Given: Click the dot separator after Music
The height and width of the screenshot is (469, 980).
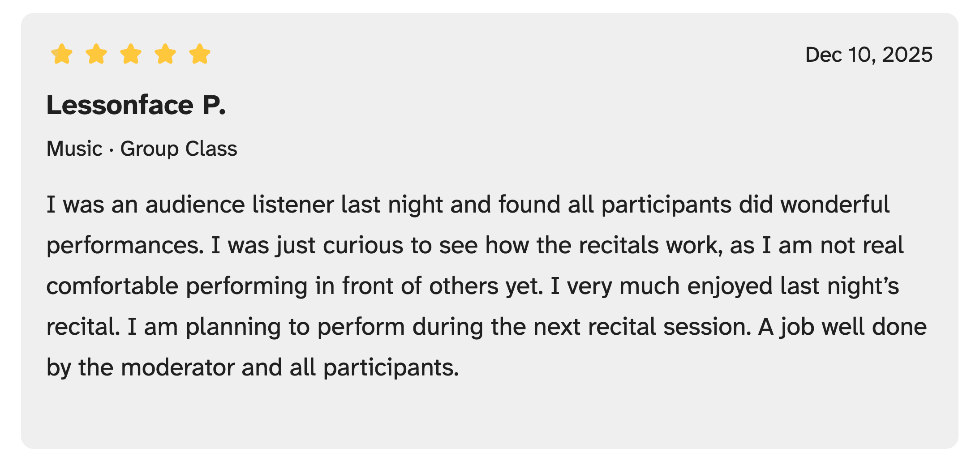Looking at the screenshot, I should 111,149.
